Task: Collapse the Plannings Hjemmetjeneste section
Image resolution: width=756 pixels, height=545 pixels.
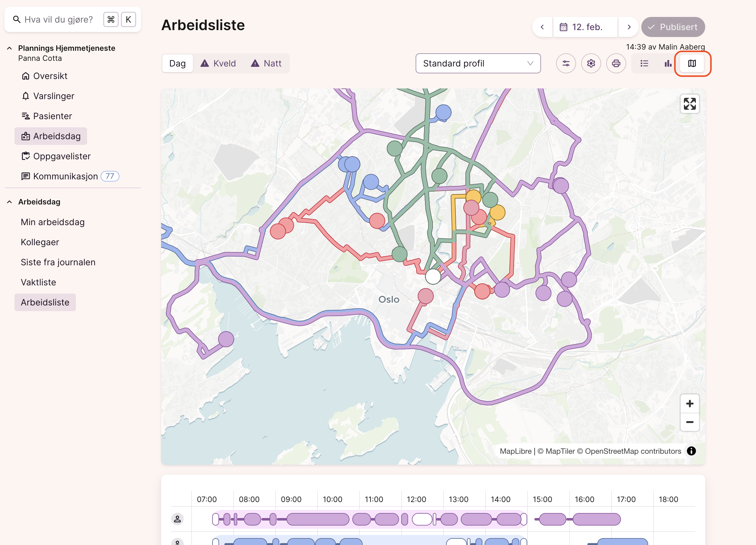Action: click(x=9, y=48)
